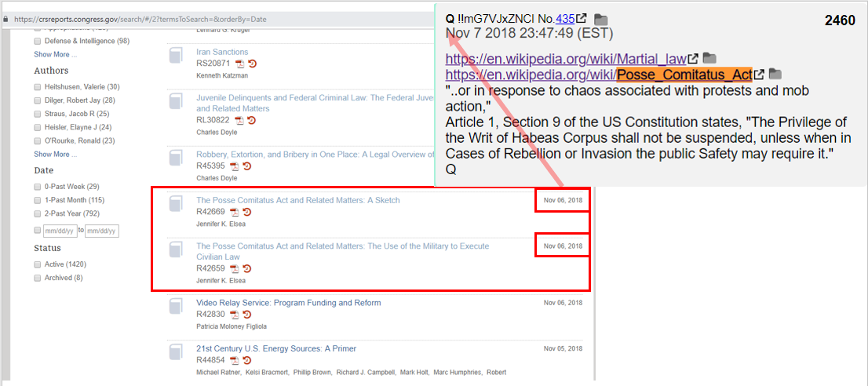View version history icon for RL30822
Viewport: 868px width, 386px height.
pyautogui.click(x=253, y=121)
